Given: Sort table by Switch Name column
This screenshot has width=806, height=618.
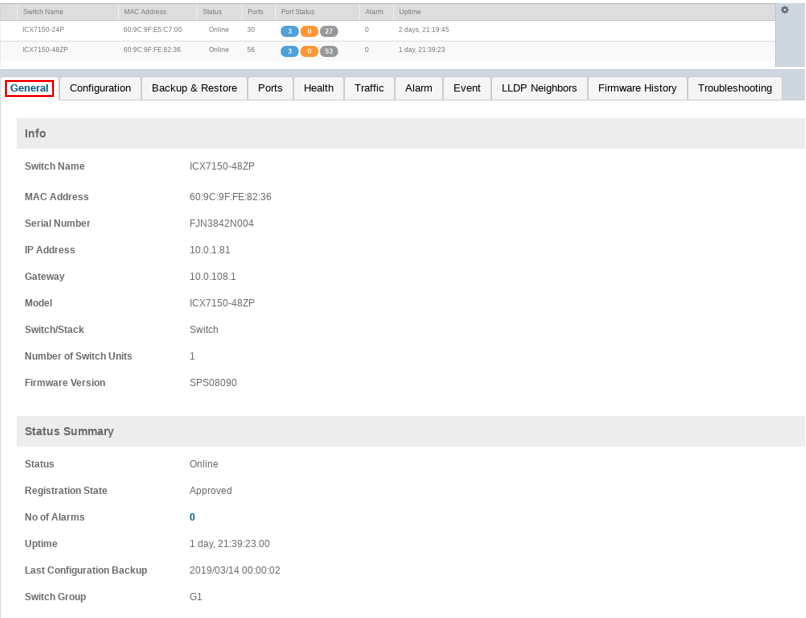Looking at the screenshot, I should pos(43,11).
